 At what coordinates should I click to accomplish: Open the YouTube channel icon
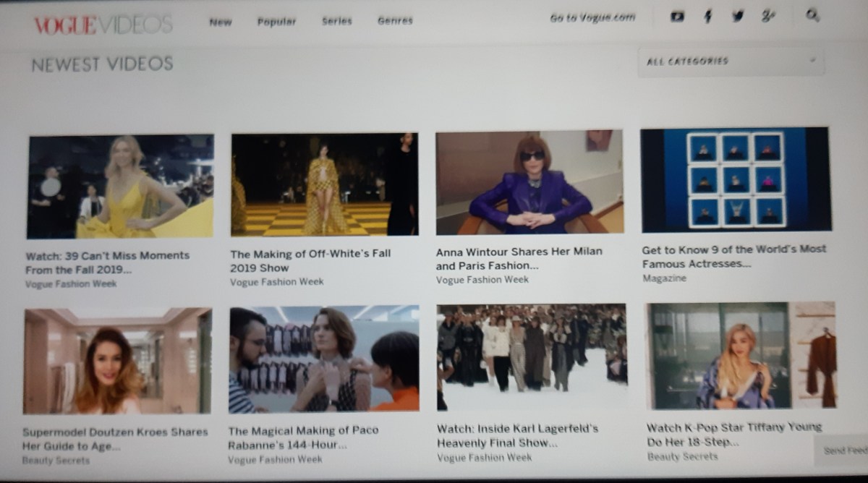click(677, 17)
